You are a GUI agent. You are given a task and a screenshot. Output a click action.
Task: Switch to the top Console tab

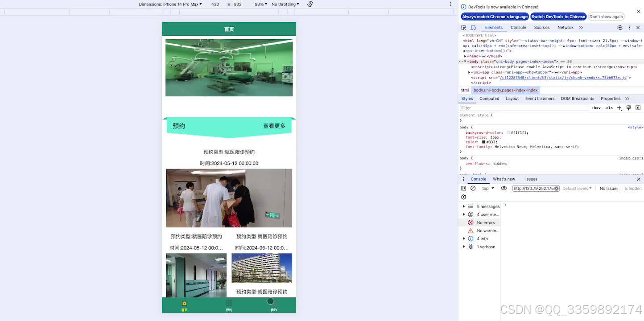tap(518, 28)
